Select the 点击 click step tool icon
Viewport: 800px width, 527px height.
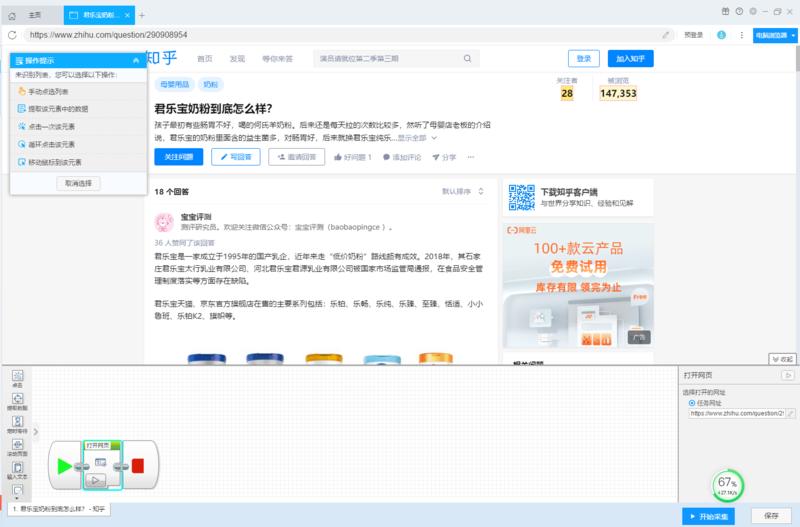[x=17, y=378]
